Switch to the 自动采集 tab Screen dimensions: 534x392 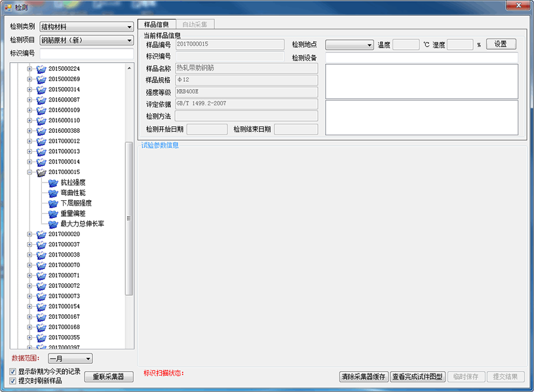(195, 24)
